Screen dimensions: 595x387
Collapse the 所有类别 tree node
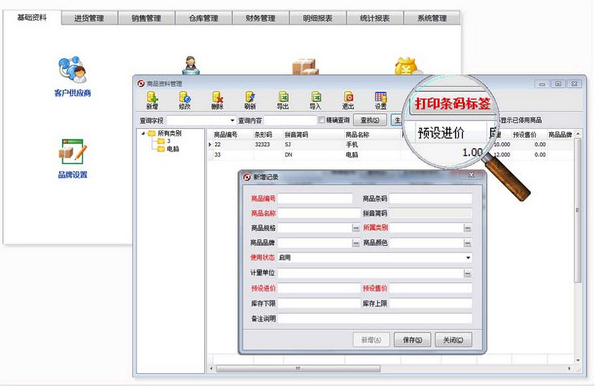coord(143,134)
